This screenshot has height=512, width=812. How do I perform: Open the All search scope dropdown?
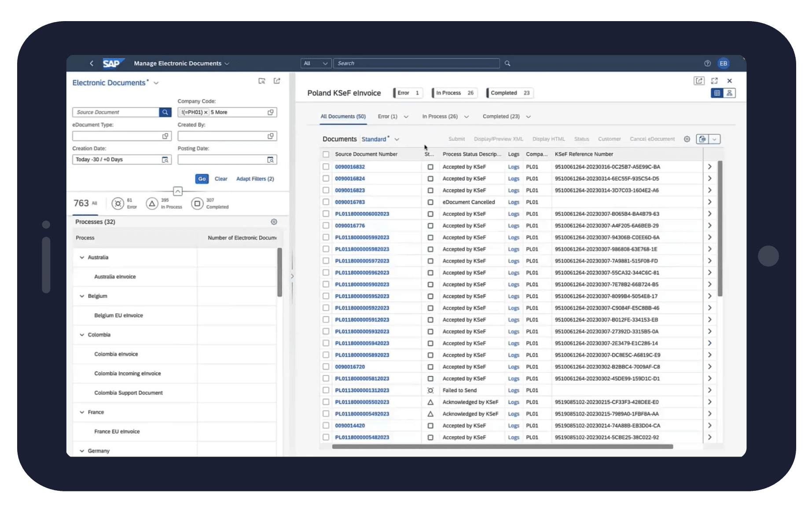pyautogui.click(x=316, y=63)
